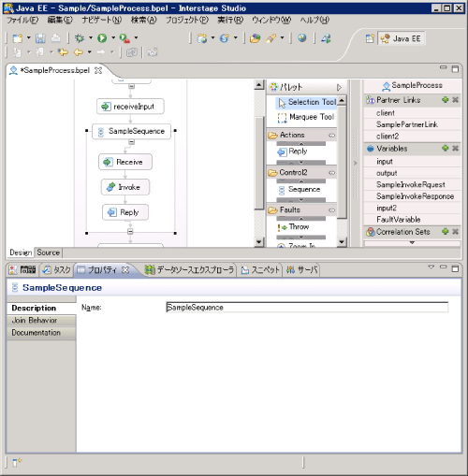Image resolution: width=468 pixels, height=476 pixels.
Task: Open the スニペット view tab
Action: click(260, 269)
